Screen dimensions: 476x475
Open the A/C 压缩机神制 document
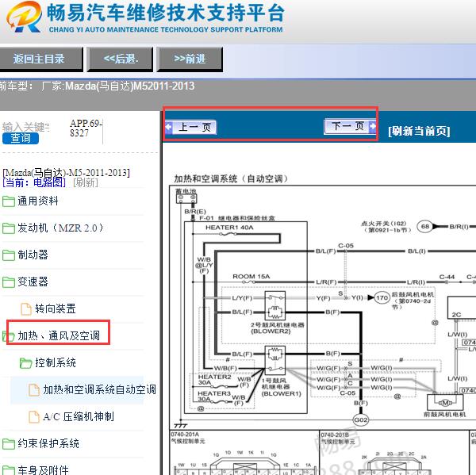pyautogui.click(x=79, y=417)
